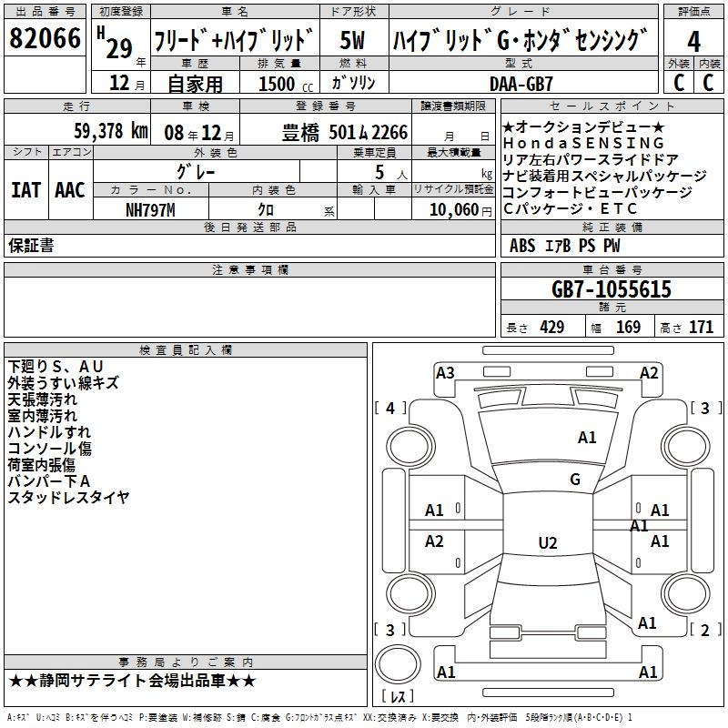Click the A3 mark on the front bumper corner

click(x=445, y=372)
